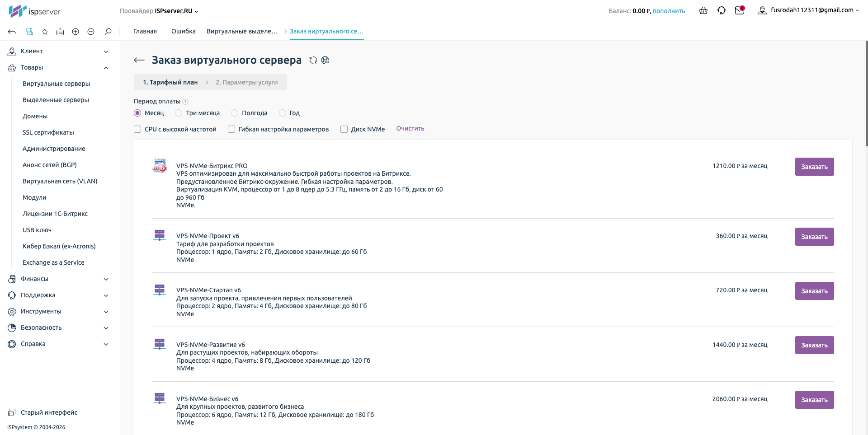Click the globe icon next to page title

click(x=325, y=60)
